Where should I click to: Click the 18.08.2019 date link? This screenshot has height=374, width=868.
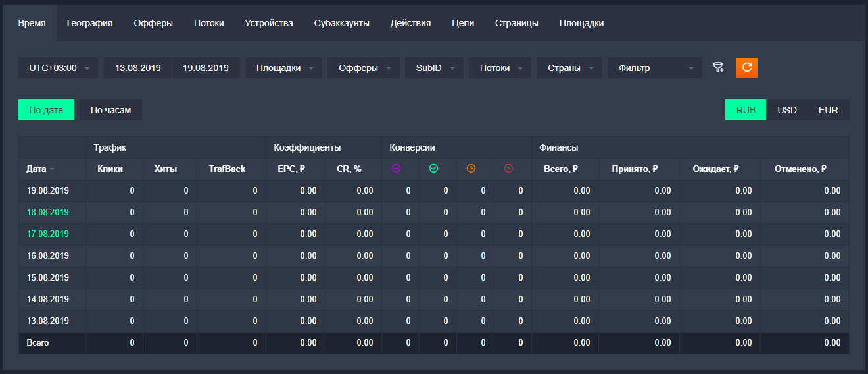coord(47,212)
